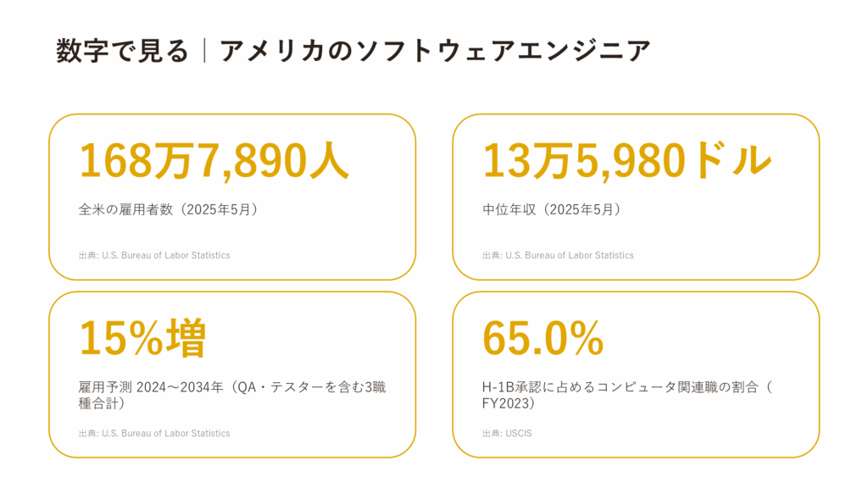868x488 pixels.
Task: Click the slide title 数字で見る
Action: tap(122, 51)
